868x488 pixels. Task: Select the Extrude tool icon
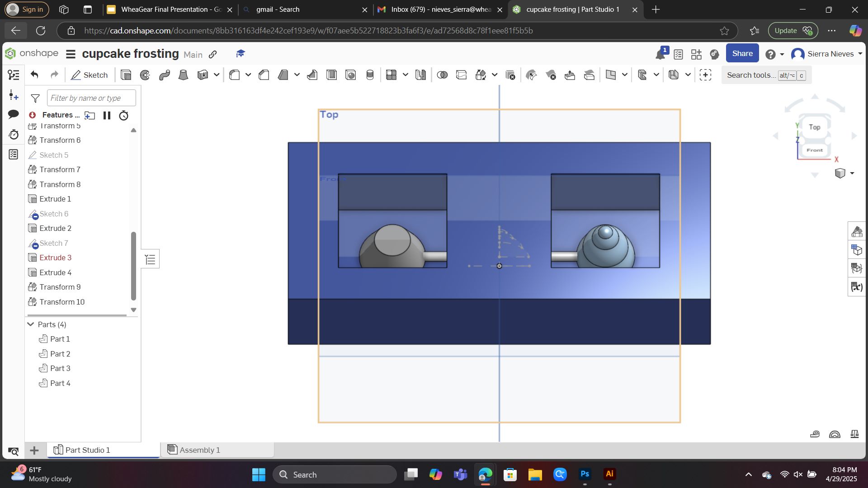coord(126,75)
